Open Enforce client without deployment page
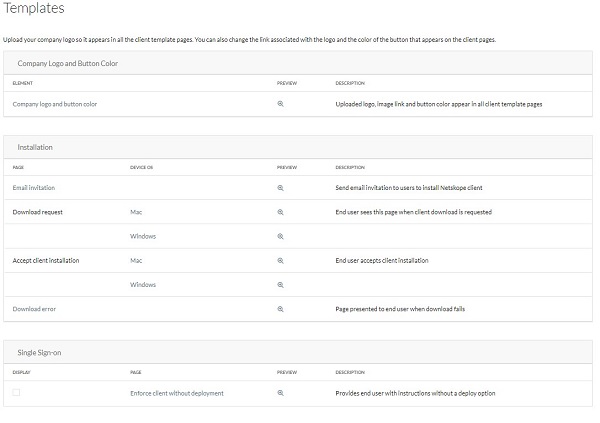Screen dimensions: 600x423 (x=177, y=393)
